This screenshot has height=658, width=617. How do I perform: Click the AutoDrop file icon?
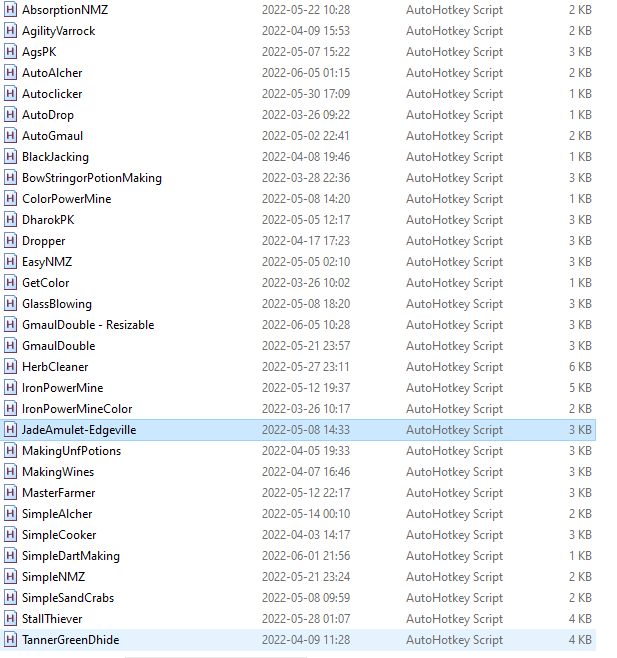coord(10,114)
